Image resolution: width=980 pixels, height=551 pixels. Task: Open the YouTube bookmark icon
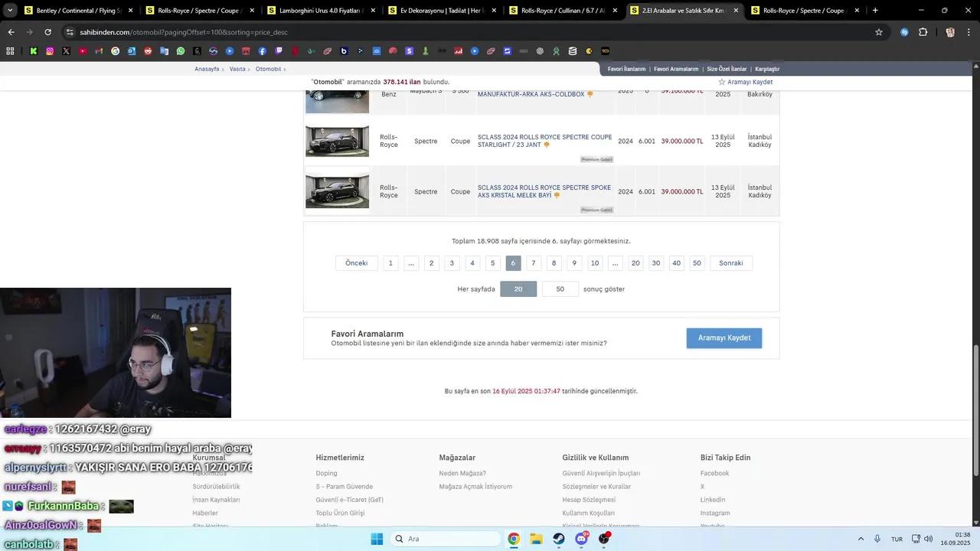83,51
